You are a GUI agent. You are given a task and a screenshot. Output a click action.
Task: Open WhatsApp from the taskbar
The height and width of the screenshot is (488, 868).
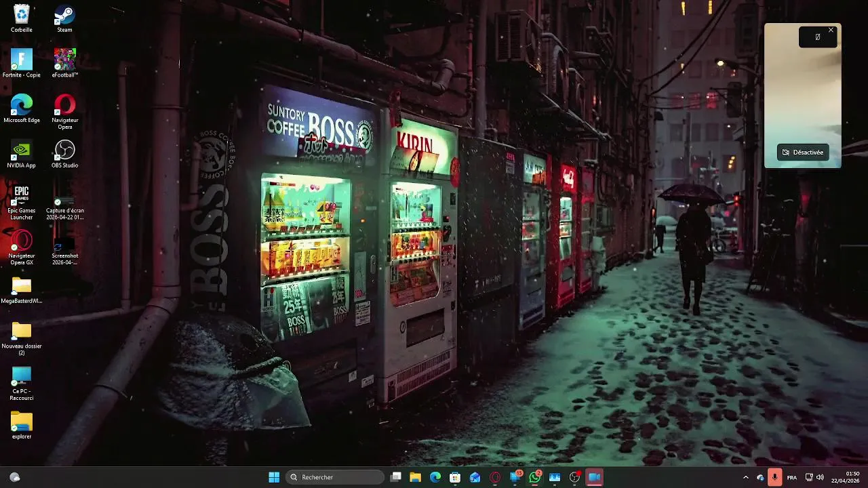[x=535, y=477]
